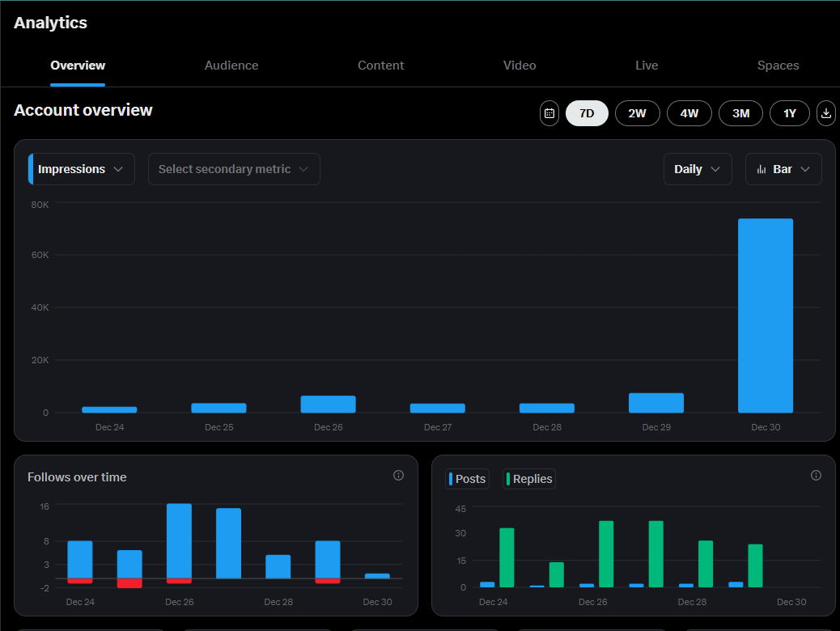The height and width of the screenshot is (631, 840).
Task: Download analytics data export
Action: [825, 113]
